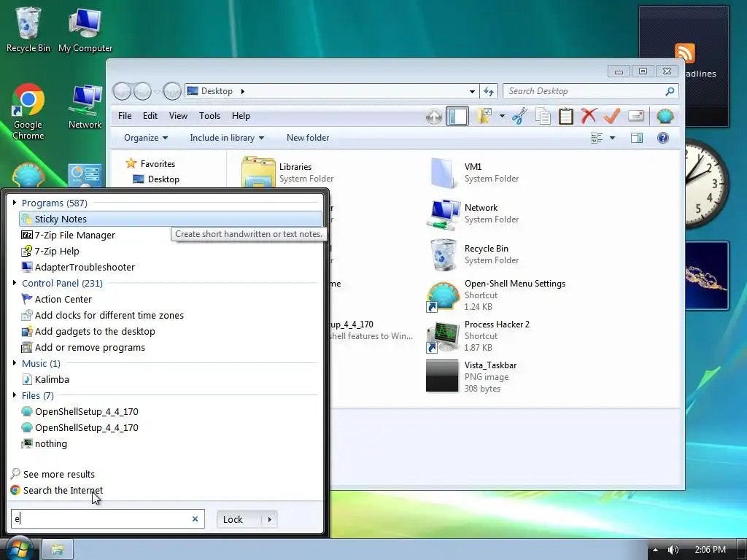Click the orange checkmark Properties icon
This screenshot has width=747, height=560.
pos(612,116)
